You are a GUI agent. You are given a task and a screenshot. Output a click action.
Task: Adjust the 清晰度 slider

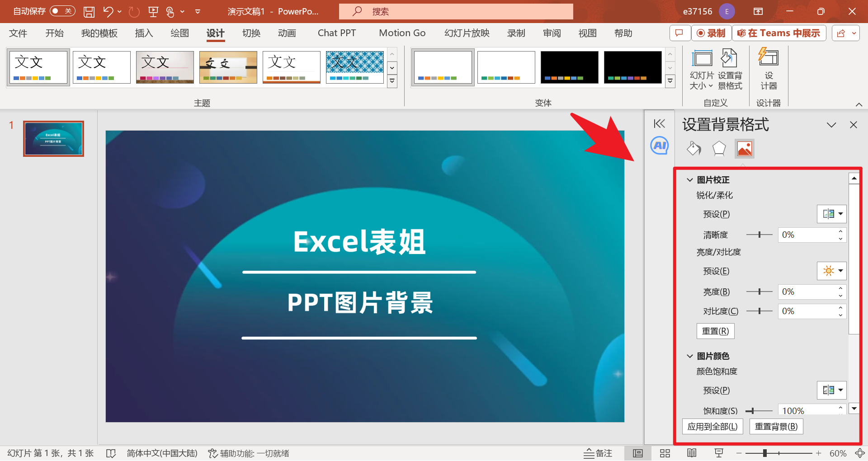(x=759, y=235)
